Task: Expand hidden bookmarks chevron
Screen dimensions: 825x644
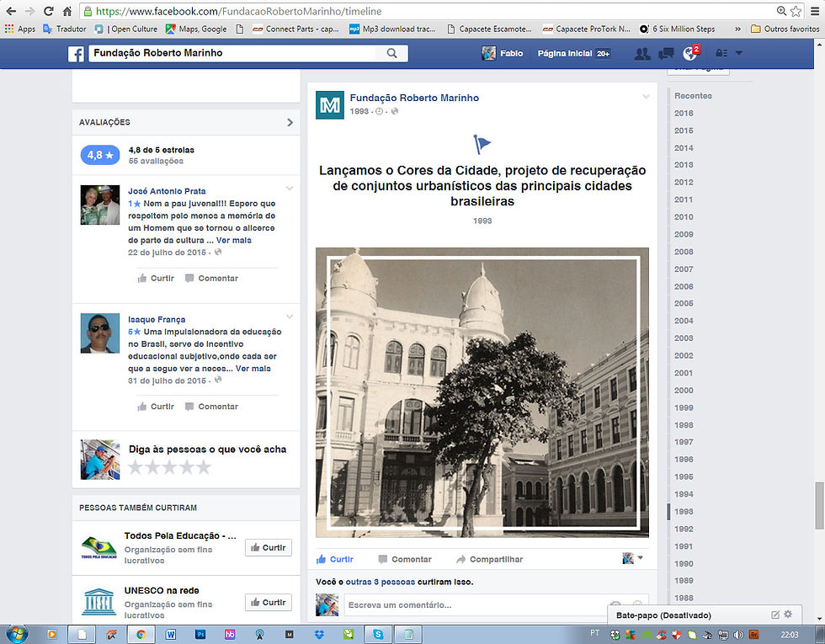Action: (737, 29)
